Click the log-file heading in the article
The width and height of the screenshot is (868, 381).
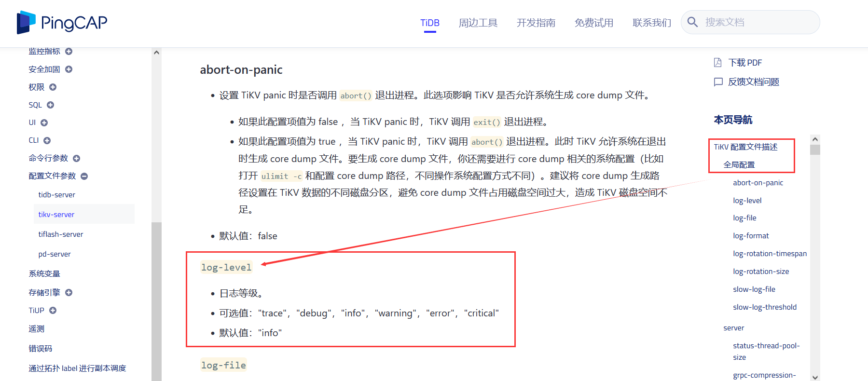click(x=223, y=365)
